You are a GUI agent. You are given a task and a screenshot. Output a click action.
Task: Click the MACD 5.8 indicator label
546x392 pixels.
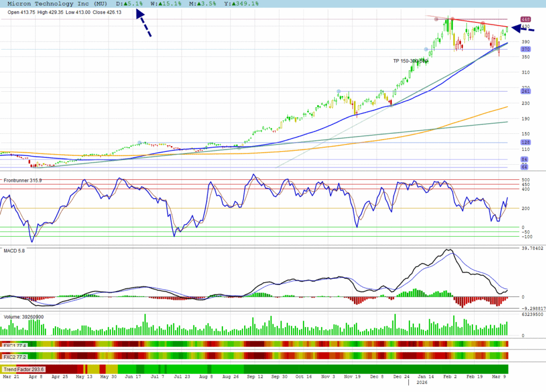point(14,251)
